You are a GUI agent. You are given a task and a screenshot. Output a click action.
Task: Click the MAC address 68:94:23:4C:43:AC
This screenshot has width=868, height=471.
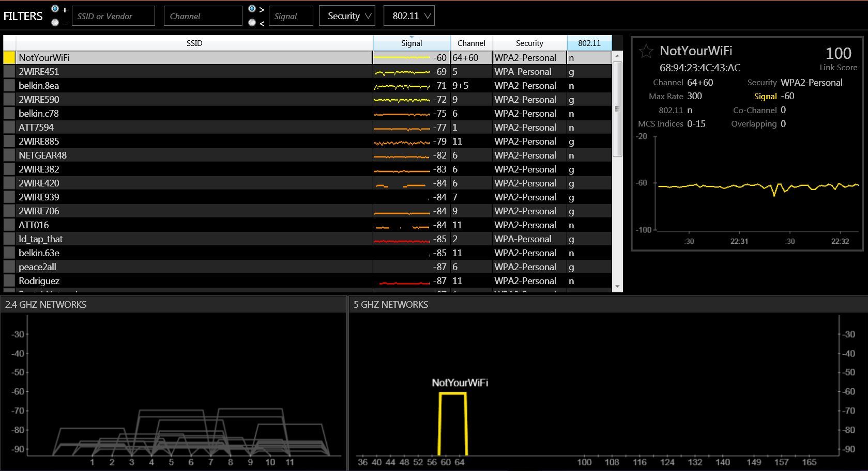(x=700, y=68)
